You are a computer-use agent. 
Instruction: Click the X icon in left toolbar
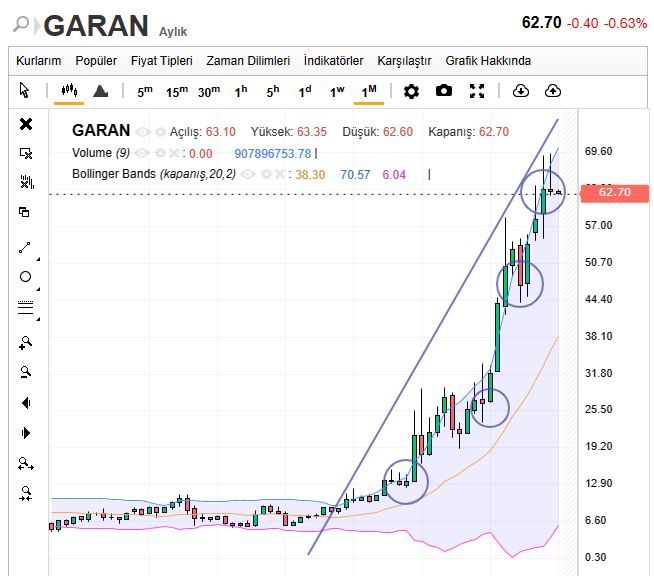point(26,124)
